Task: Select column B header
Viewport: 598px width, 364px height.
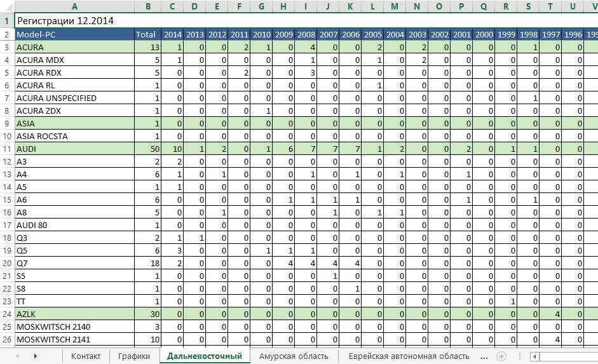Action: 147,6
